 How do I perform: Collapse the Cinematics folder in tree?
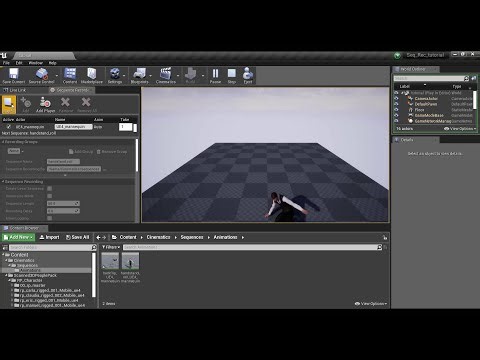pos(6,260)
